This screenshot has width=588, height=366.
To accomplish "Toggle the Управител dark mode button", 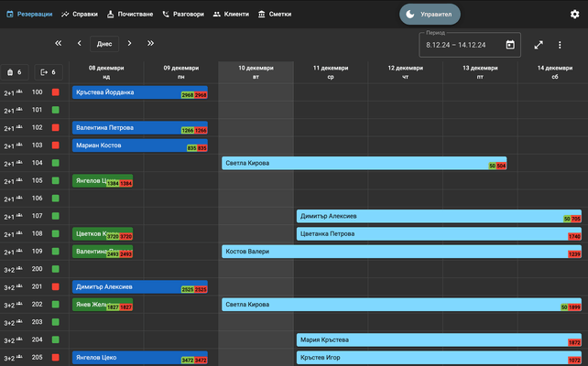I will click(x=430, y=15).
